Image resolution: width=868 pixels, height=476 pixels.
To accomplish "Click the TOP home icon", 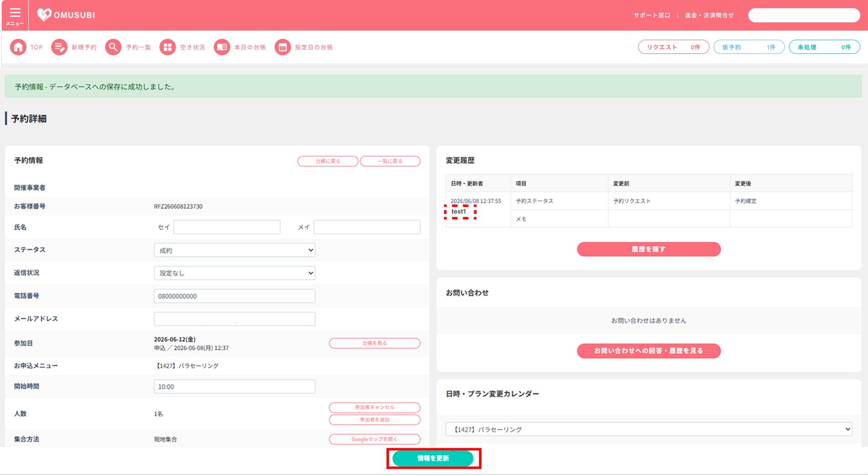I will pos(18,47).
